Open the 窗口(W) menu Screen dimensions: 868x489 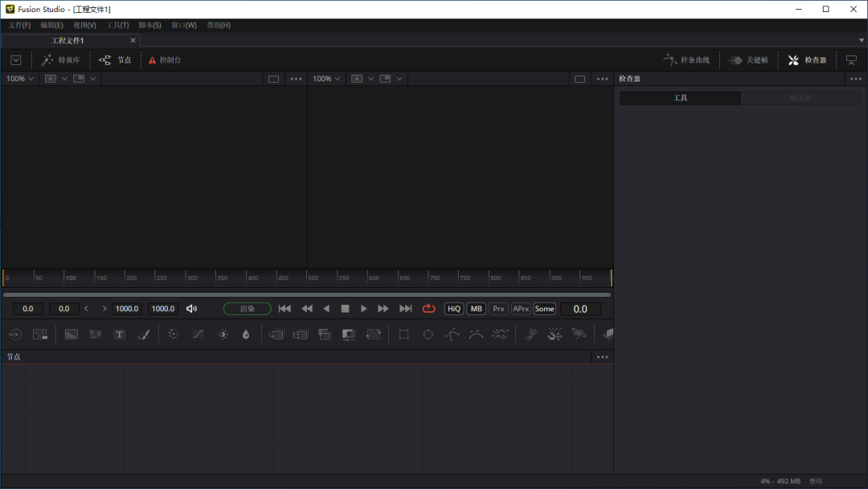184,25
